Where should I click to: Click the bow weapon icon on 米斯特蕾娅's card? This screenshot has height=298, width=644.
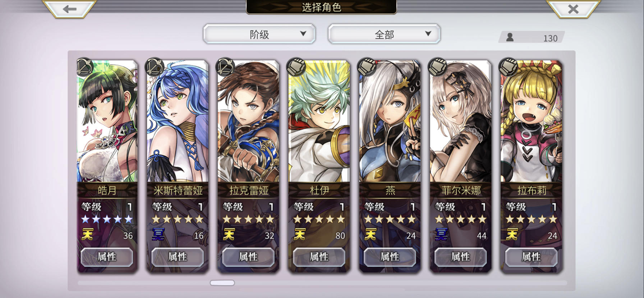155,67
